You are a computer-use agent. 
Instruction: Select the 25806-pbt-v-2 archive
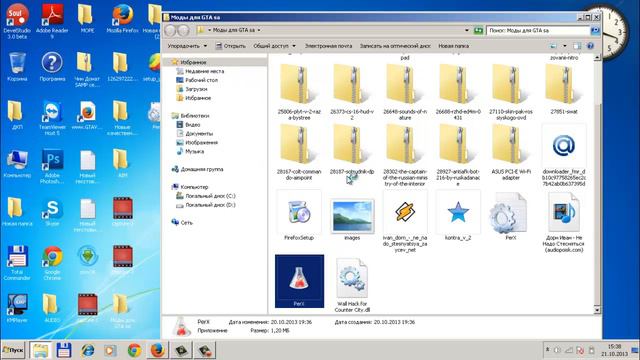(x=299, y=93)
